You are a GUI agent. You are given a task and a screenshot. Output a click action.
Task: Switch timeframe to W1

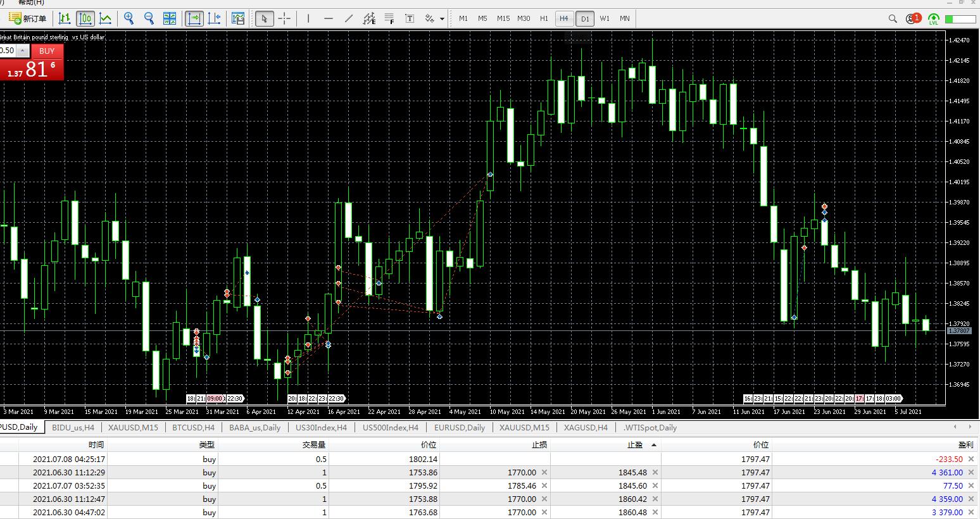click(605, 18)
